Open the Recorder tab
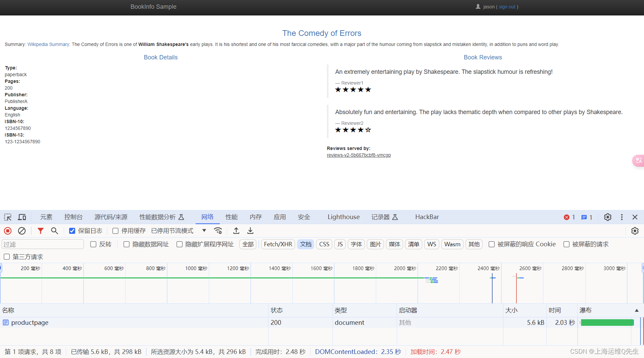Viewport: 644px width, 358px height. click(x=385, y=217)
